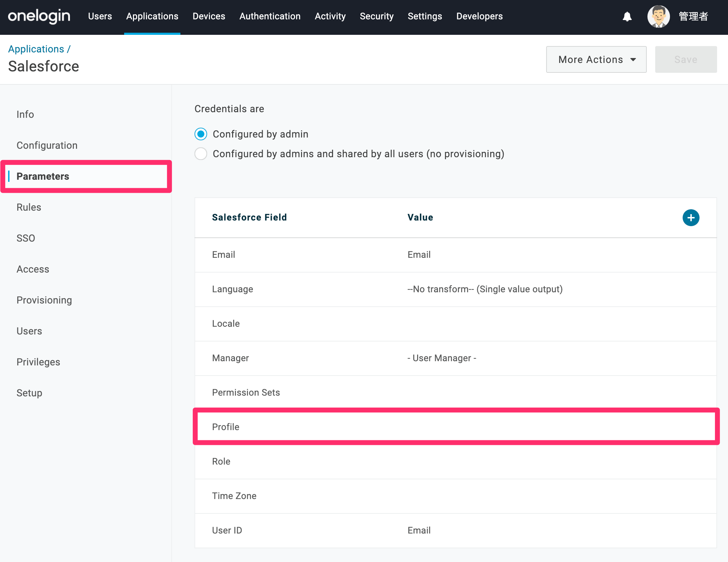This screenshot has width=728, height=562.
Task: Open the Profile parameter row
Action: point(456,427)
